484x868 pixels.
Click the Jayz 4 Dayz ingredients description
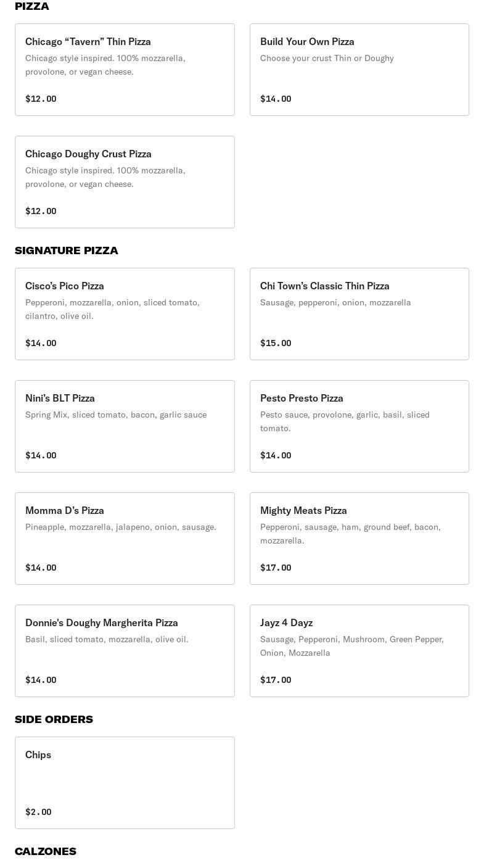(351, 646)
